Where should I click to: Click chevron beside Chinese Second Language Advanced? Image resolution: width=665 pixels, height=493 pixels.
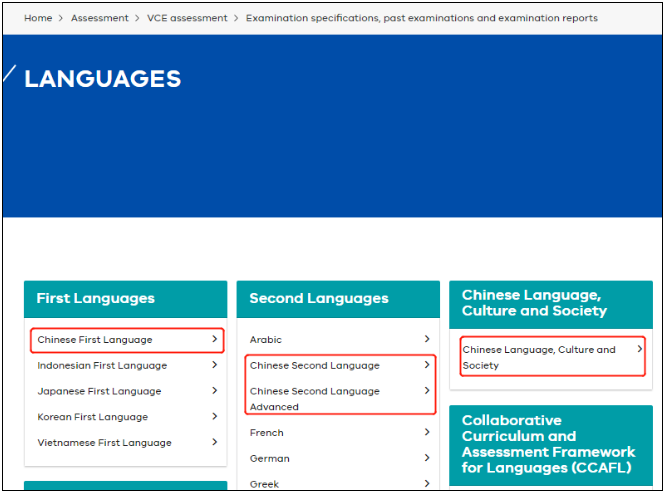point(427,390)
